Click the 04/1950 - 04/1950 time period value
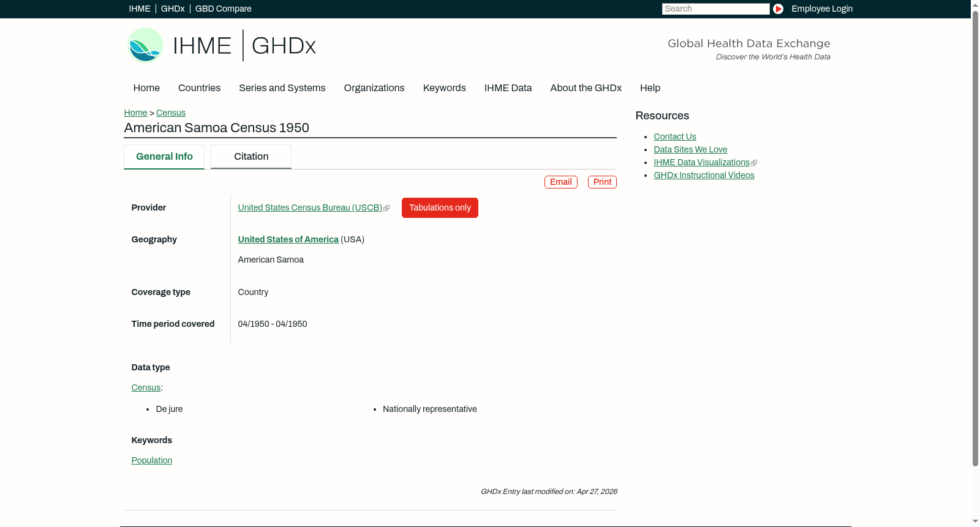980x527 pixels. [273, 324]
